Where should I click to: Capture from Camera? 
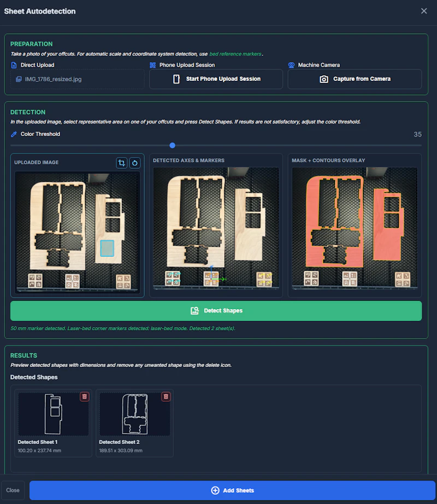[355, 79]
